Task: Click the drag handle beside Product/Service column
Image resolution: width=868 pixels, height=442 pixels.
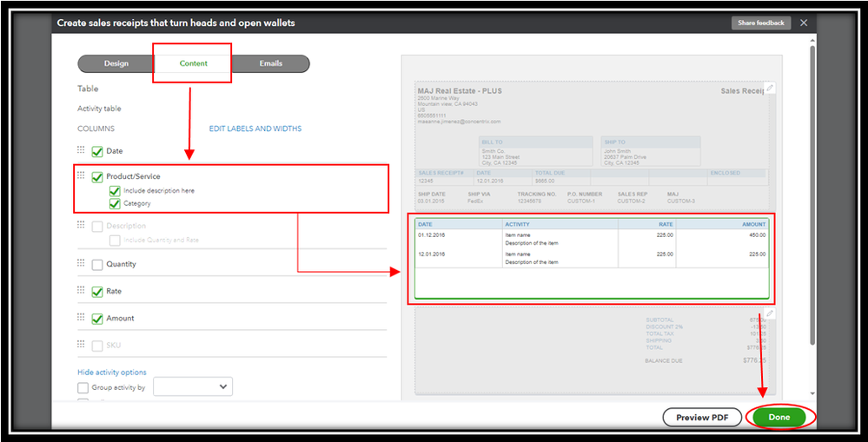Action: click(x=81, y=175)
